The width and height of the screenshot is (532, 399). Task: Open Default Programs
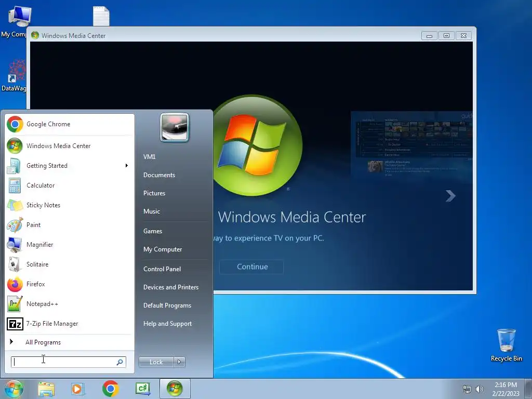[167, 305]
